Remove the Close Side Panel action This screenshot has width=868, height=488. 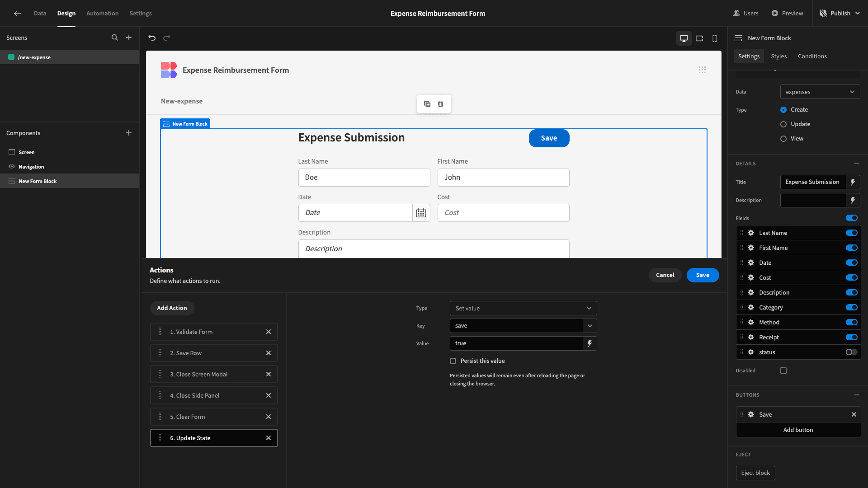269,395
